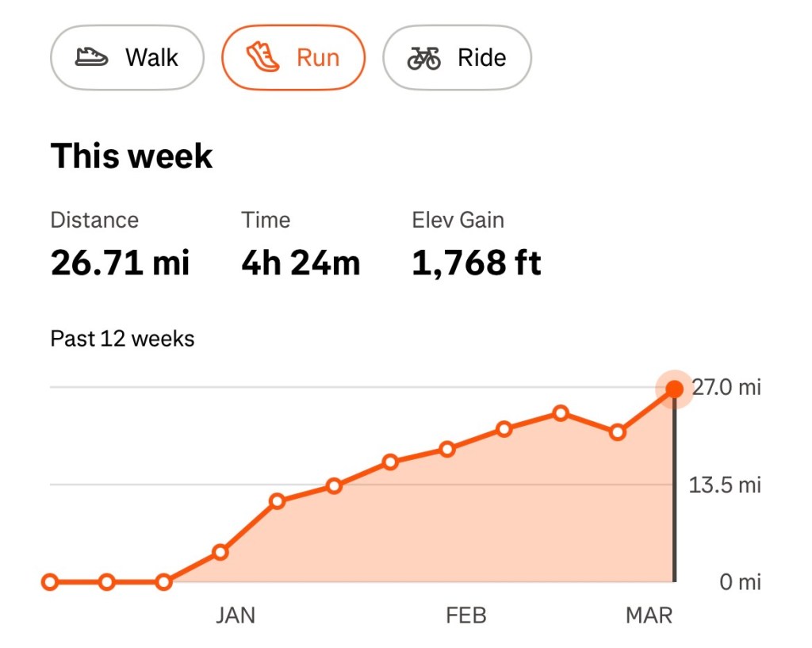Click the 26.71 mi Distance value
This screenshot has height=648, width=812.
[x=120, y=263]
